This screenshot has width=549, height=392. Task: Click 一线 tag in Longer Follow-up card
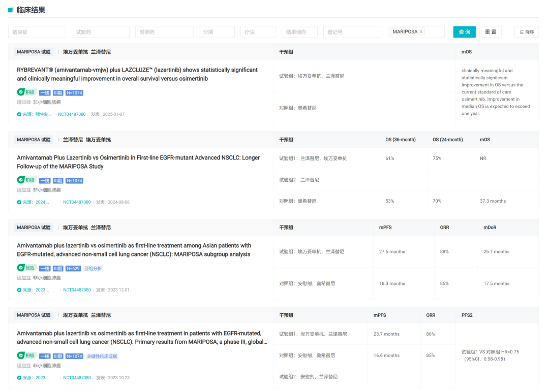click(45, 181)
